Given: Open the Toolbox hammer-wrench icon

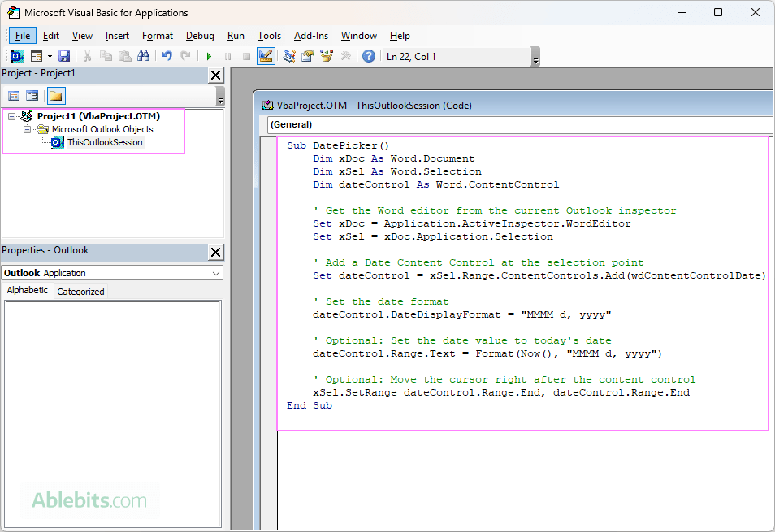Looking at the screenshot, I should pos(345,56).
